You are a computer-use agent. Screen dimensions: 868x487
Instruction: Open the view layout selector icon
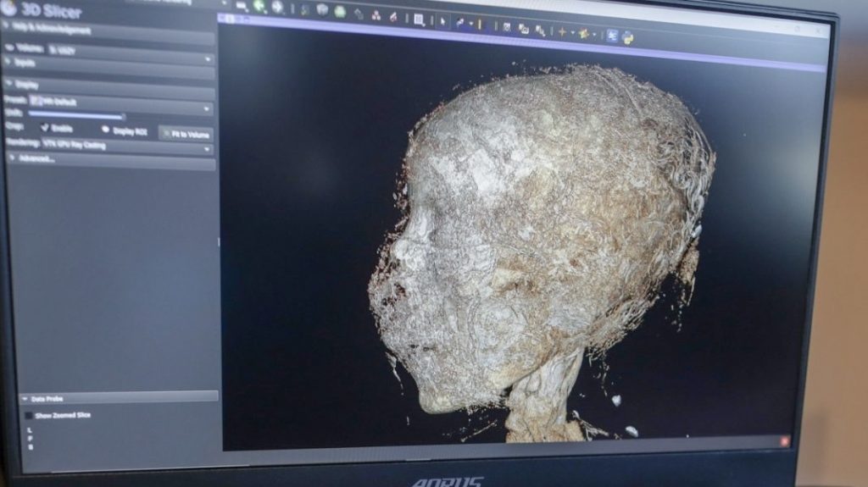419,20
